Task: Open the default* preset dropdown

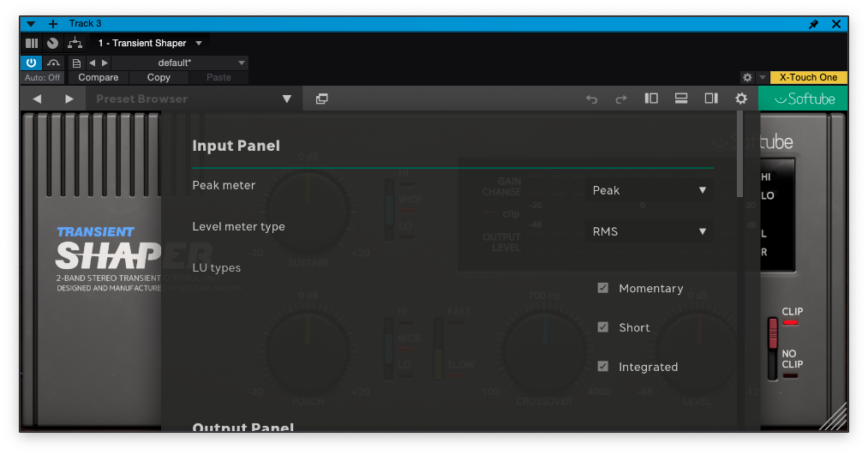Action: [180, 63]
